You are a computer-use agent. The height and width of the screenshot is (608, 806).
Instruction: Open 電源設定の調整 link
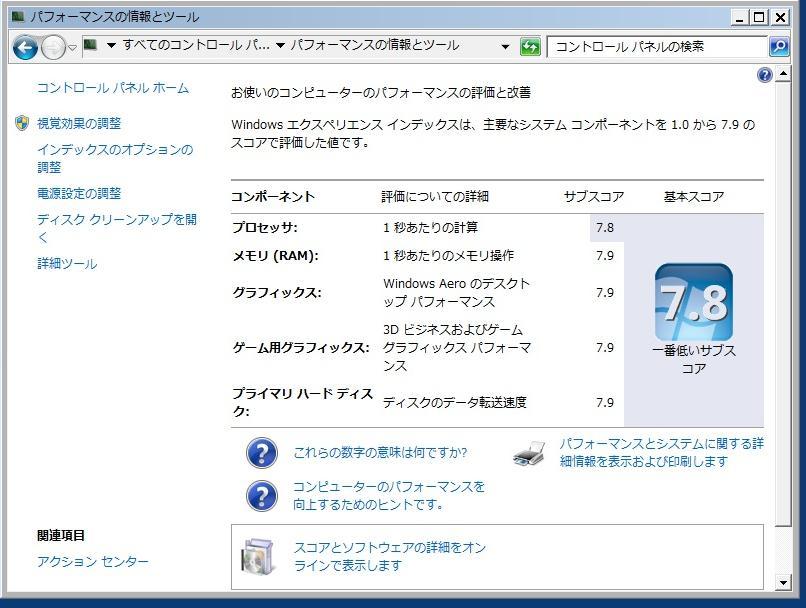(79, 194)
